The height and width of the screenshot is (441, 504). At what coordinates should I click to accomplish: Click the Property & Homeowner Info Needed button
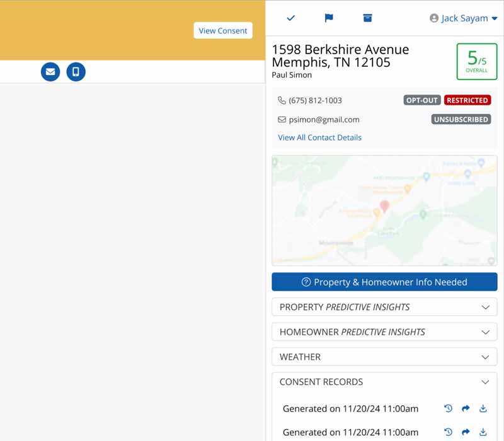384,282
